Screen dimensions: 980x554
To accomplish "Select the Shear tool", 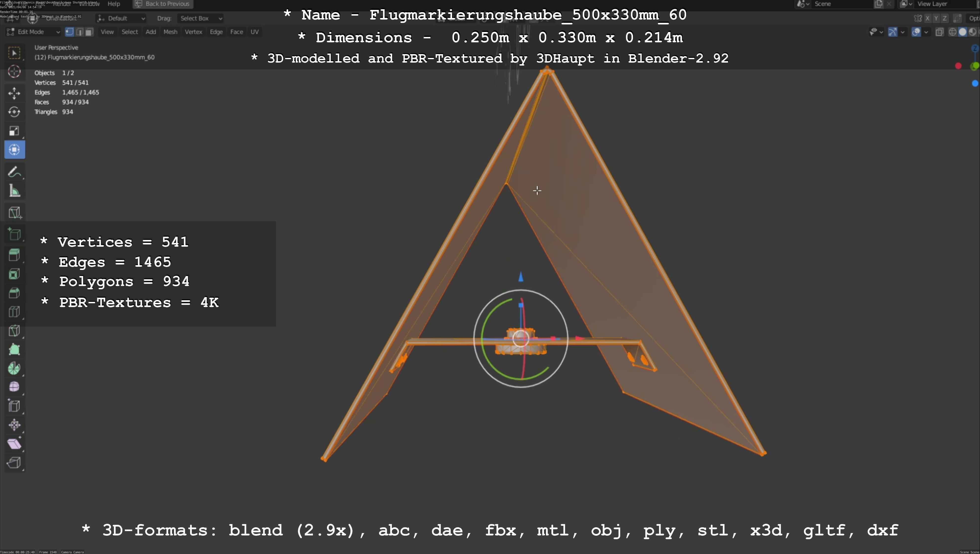I will [x=14, y=444].
